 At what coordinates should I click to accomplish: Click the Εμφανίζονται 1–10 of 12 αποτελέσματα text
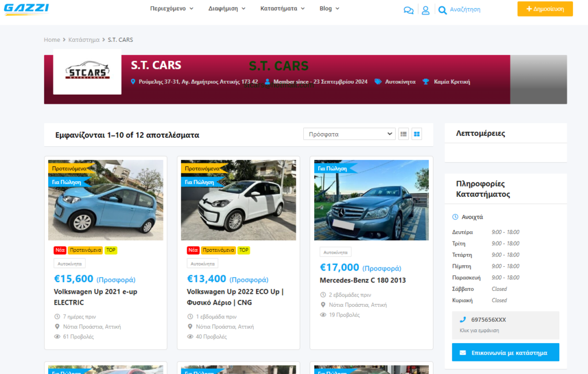pyautogui.click(x=127, y=135)
